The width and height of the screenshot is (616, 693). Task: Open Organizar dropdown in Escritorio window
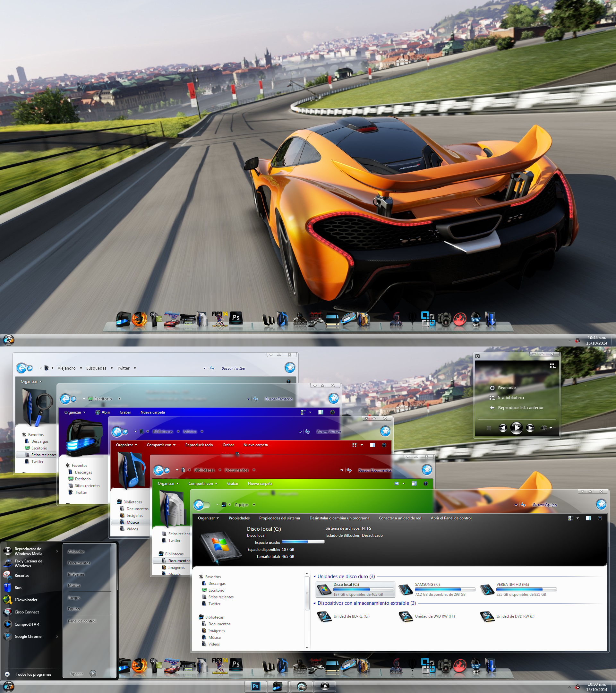75,412
